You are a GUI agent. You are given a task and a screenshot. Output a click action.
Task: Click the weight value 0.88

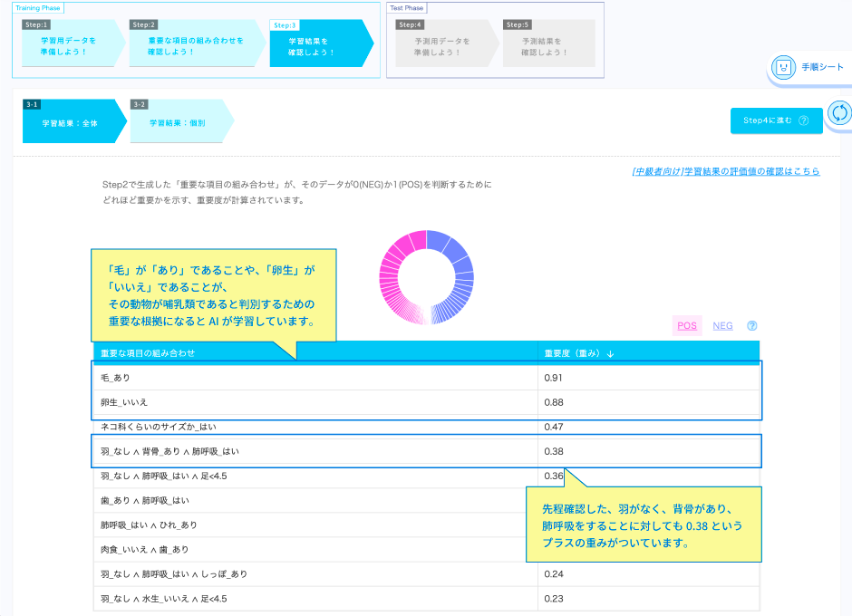tap(554, 402)
